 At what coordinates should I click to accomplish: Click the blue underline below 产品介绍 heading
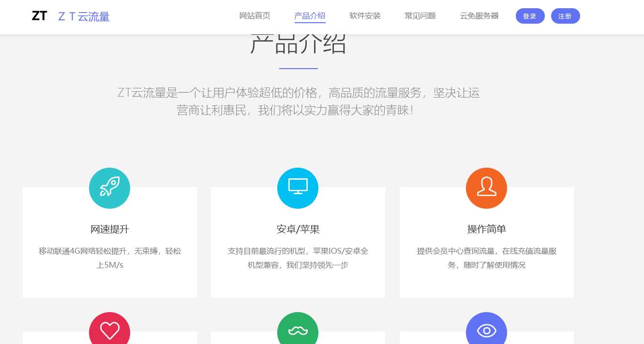click(x=298, y=68)
